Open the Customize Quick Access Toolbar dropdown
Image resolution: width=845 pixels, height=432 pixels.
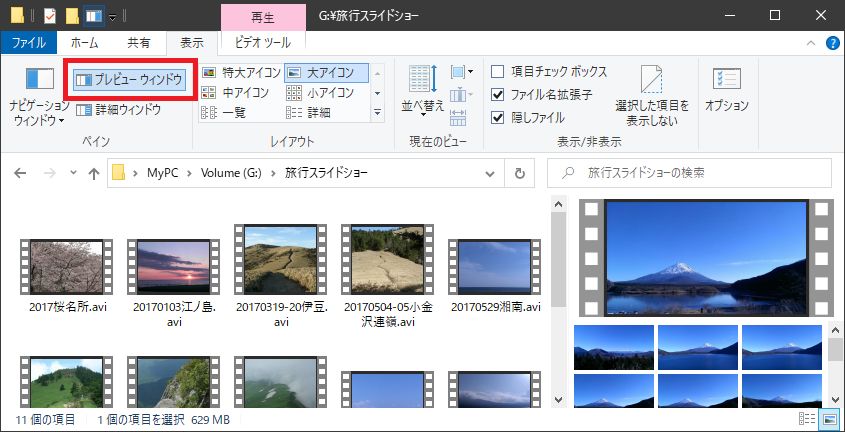click(x=112, y=17)
